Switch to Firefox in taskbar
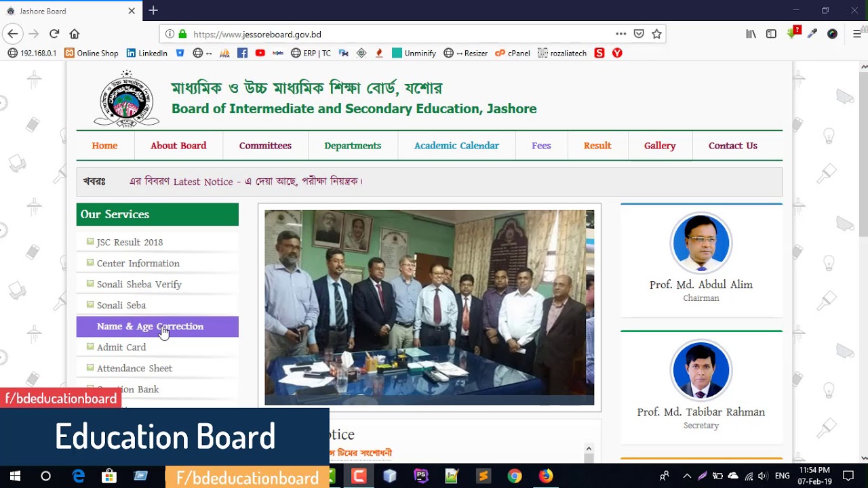The height and width of the screenshot is (488, 868). pyautogui.click(x=546, y=476)
